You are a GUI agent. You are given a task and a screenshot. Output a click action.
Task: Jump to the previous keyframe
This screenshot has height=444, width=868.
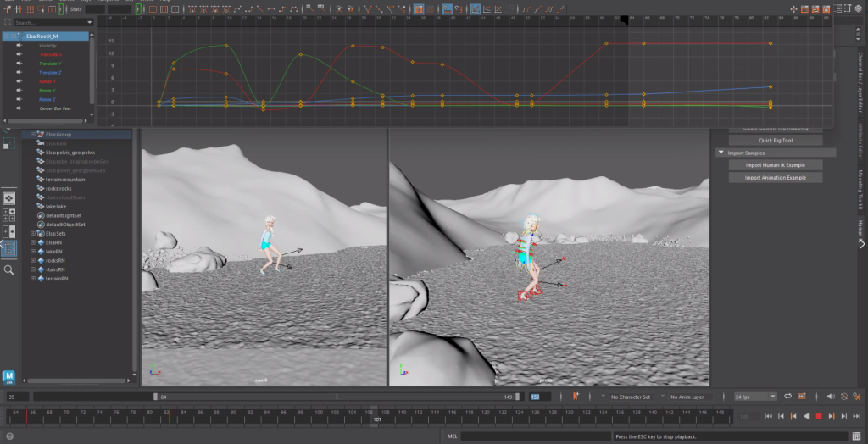click(793, 416)
